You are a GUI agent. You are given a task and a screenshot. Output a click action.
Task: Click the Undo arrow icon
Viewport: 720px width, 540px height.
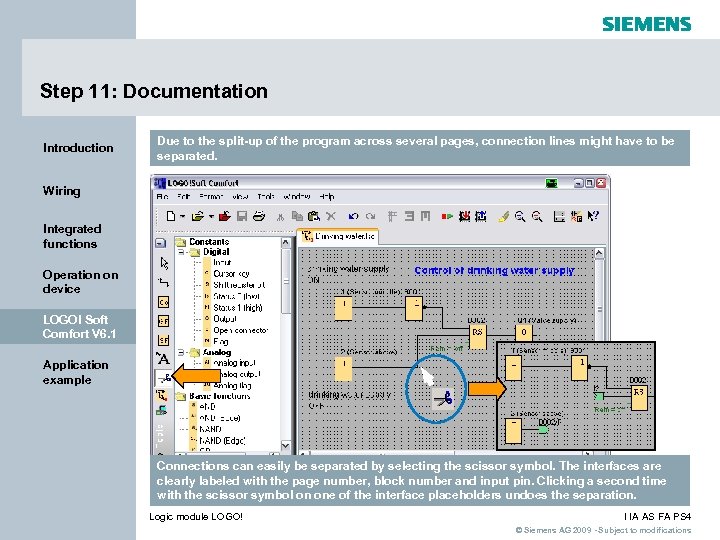pos(353,216)
